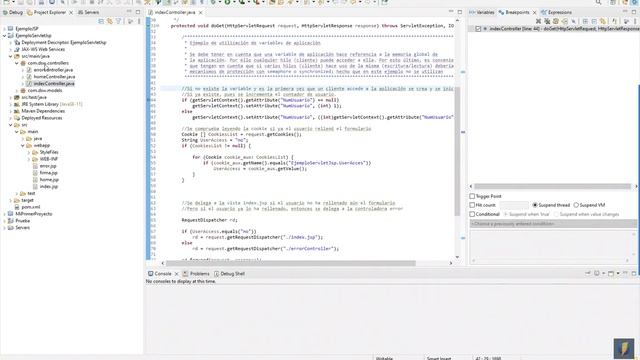Select home.jsp in webapp folder
This screenshot has height=360, width=640.
point(49,180)
